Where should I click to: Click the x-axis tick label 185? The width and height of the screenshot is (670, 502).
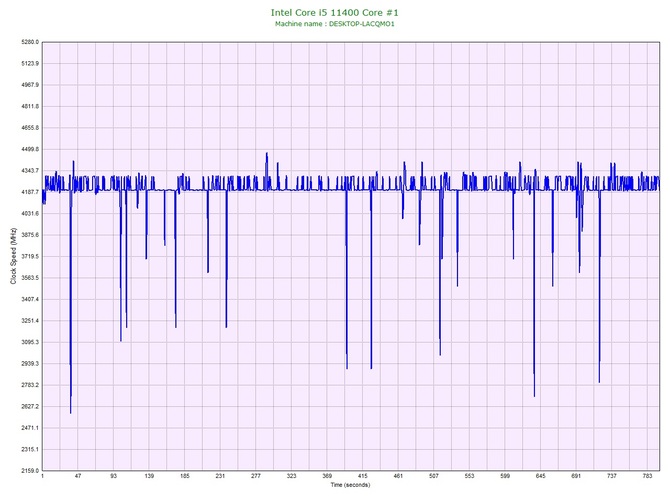click(x=185, y=476)
